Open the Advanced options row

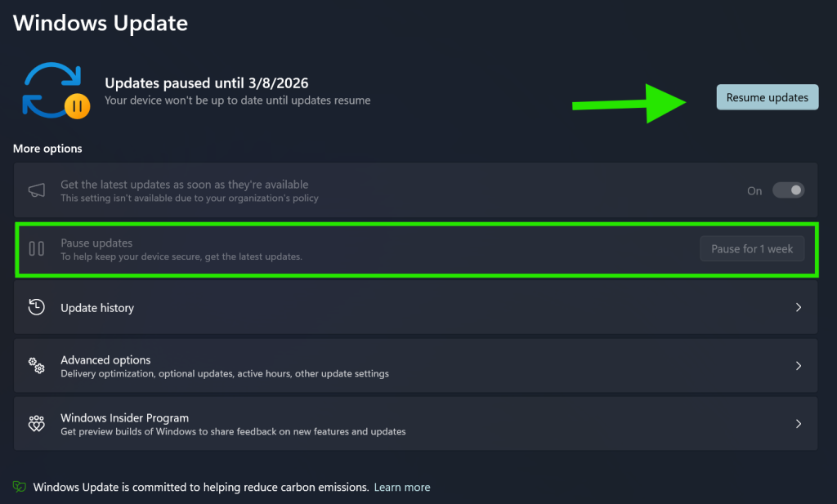point(409,366)
